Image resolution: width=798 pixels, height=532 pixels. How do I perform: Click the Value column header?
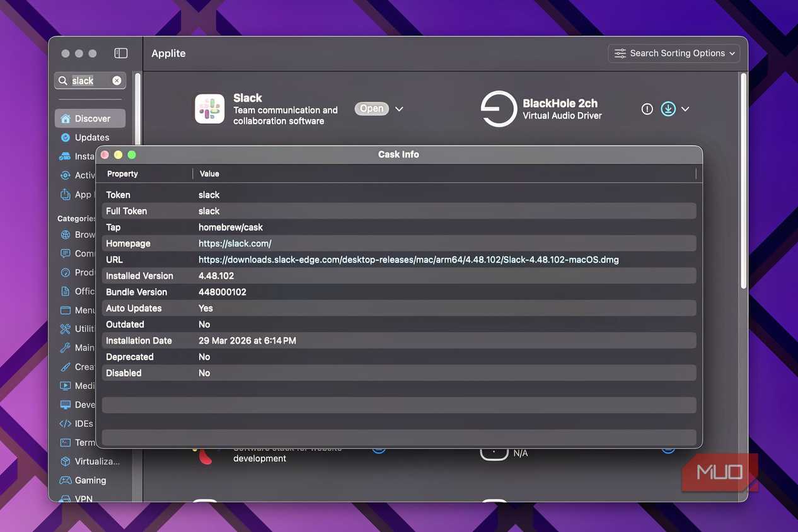[x=209, y=174]
